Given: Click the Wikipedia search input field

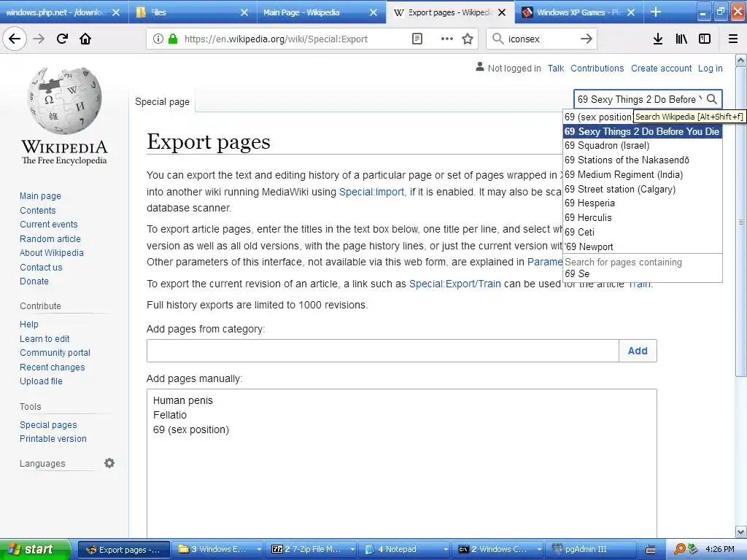Looking at the screenshot, I should tap(639, 99).
